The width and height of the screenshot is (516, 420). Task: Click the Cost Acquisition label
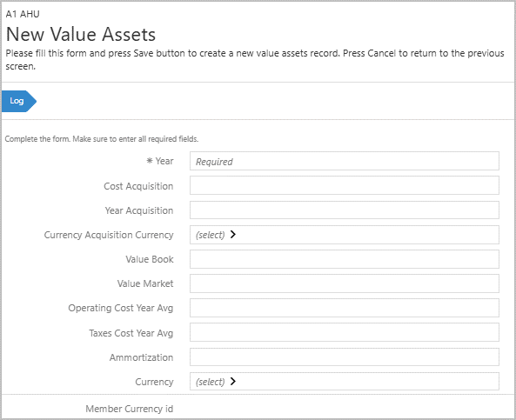coord(138,186)
